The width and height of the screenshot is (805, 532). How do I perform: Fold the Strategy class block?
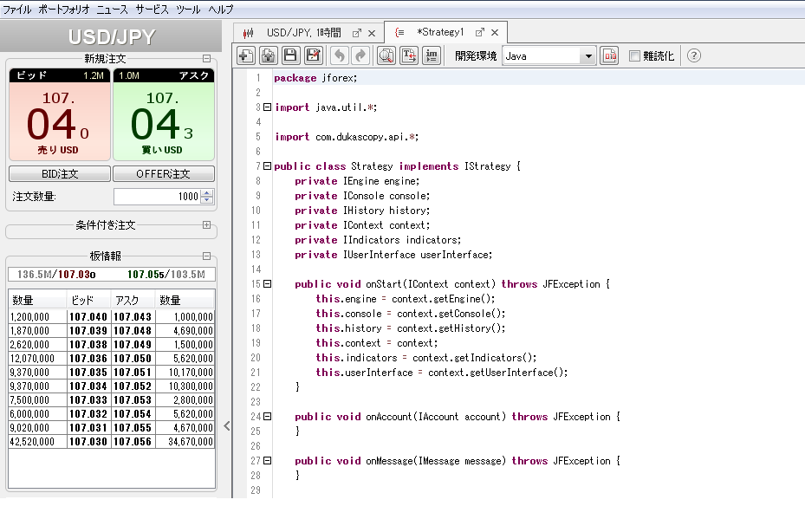click(x=267, y=165)
